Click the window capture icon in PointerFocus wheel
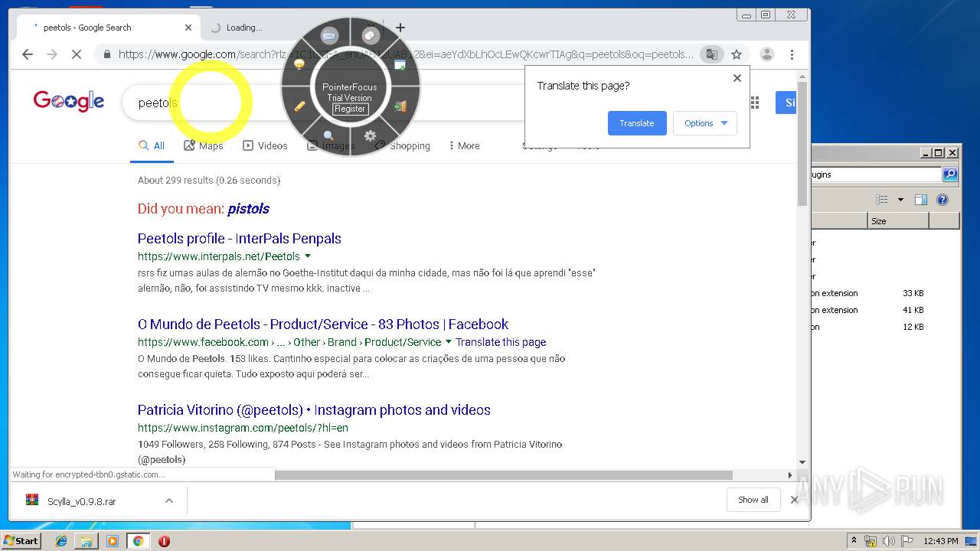Image resolution: width=980 pixels, height=551 pixels. pyautogui.click(x=400, y=65)
